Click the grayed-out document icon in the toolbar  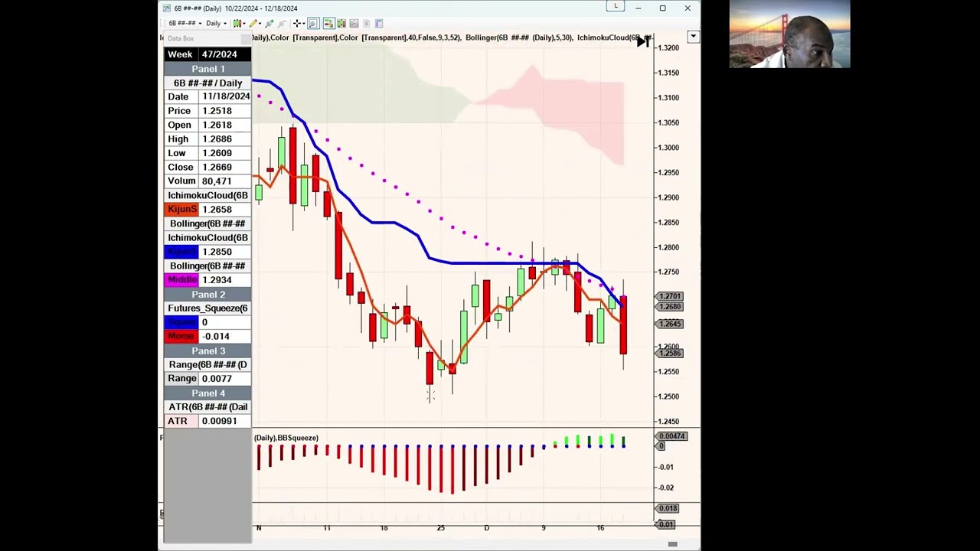[366, 23]
